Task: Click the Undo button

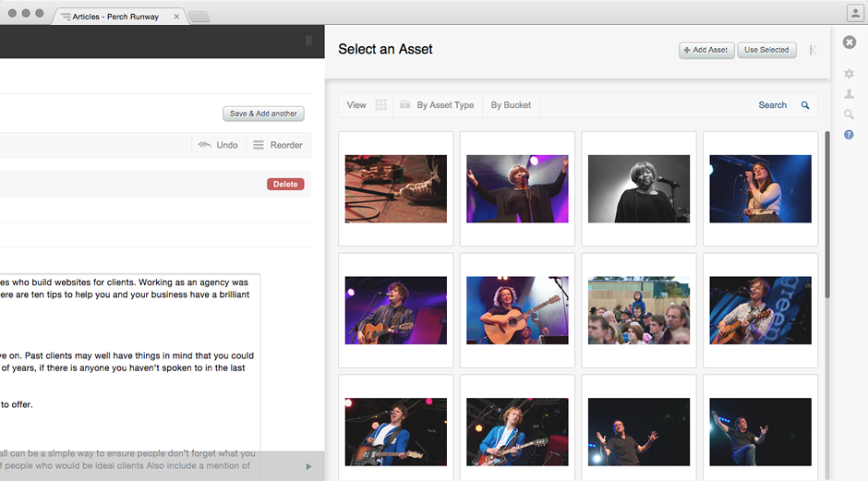Action: pyautogui.click(x=218, y=145)
